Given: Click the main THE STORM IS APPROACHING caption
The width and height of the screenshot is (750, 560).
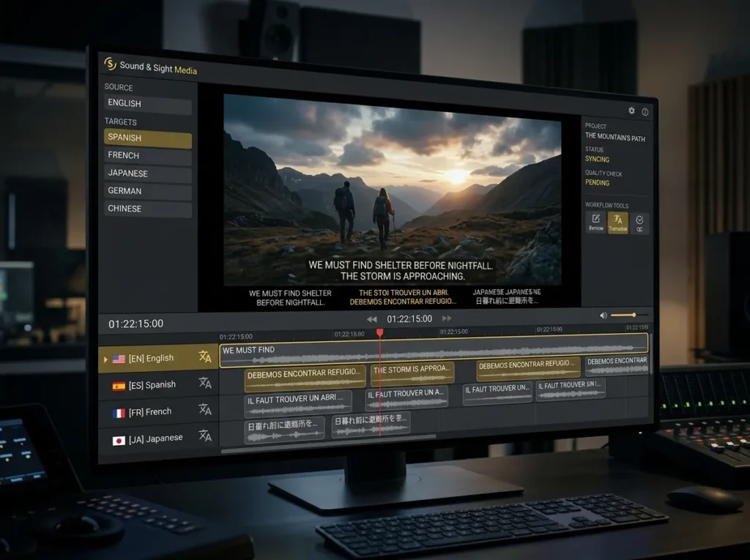Looking at the screenshot, I should (402, 277).
